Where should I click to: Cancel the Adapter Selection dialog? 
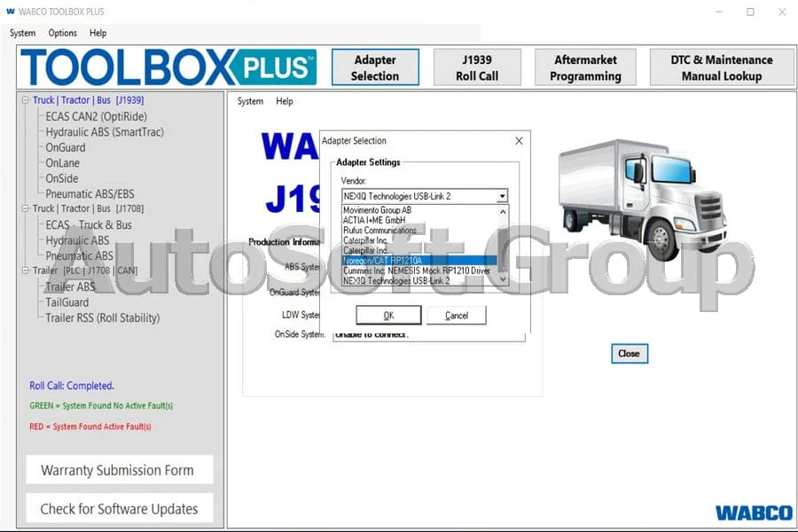pyautogui.click(x=457, y=315)
